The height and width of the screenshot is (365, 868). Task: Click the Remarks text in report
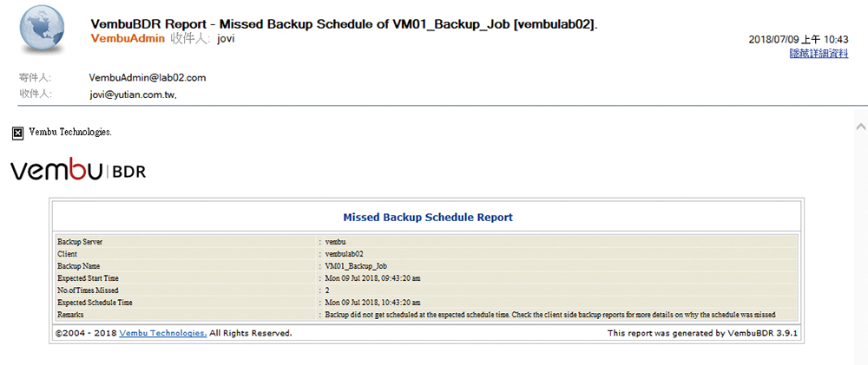point(550,315)
